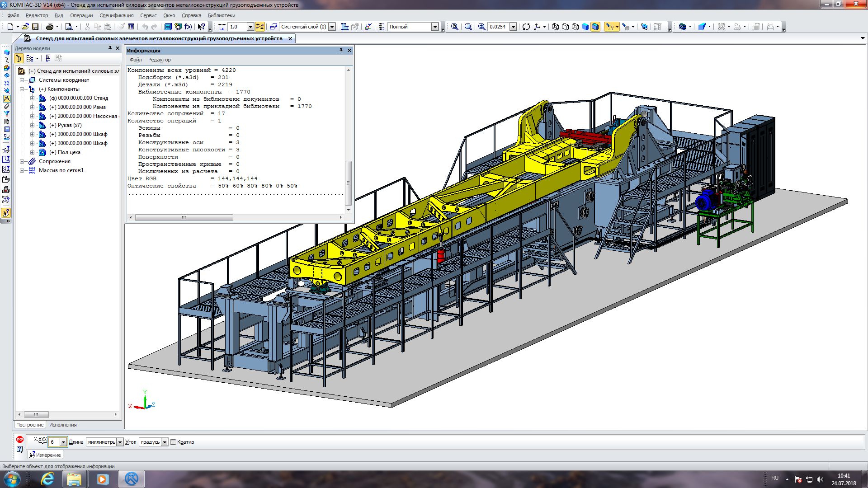
Task: Click the layers manager icon
Action: (273, 27)
